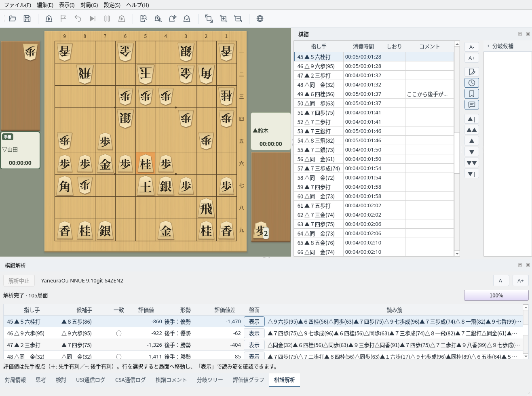Click the toolbar icon of a square with corner arrows
The height and width of the screenshot is (396, 532).
(x=209, y=19)
